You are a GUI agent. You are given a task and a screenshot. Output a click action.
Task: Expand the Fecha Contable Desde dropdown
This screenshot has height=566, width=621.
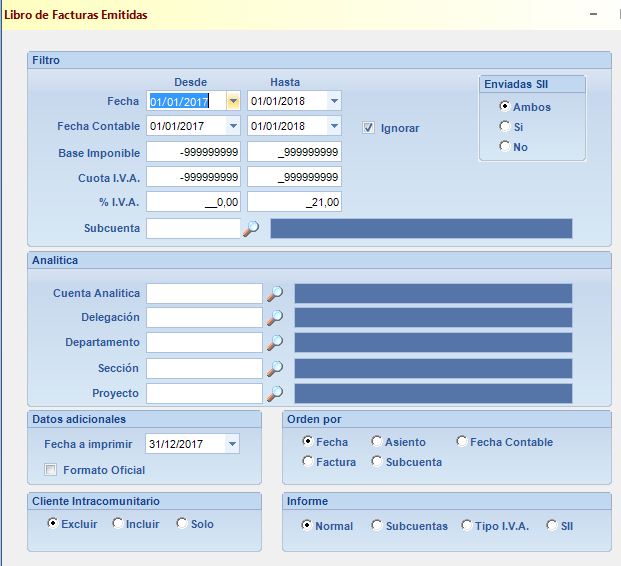click(233, 126)
